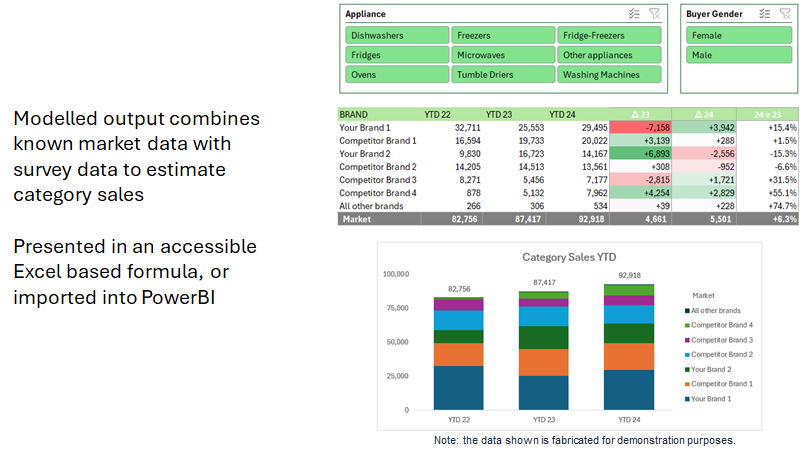
Task: Click the YTD 22 stacked bar
Action: [x=459, y=354]
